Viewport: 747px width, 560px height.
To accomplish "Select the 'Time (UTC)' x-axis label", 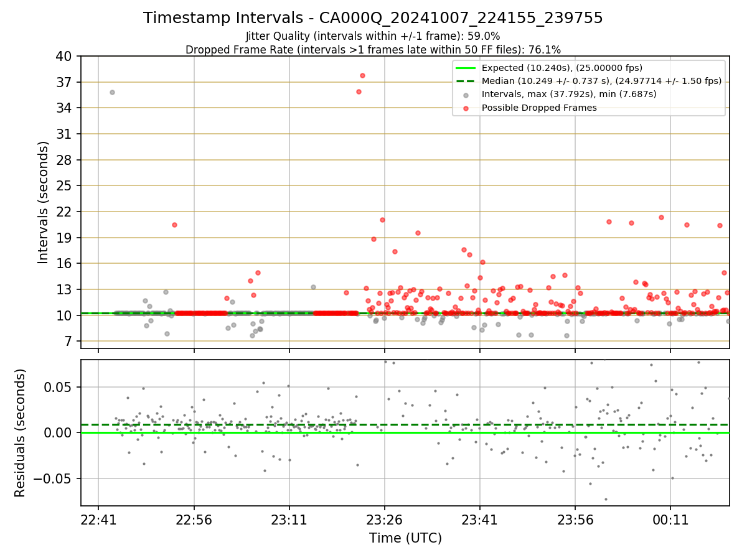I will point(405,538).
